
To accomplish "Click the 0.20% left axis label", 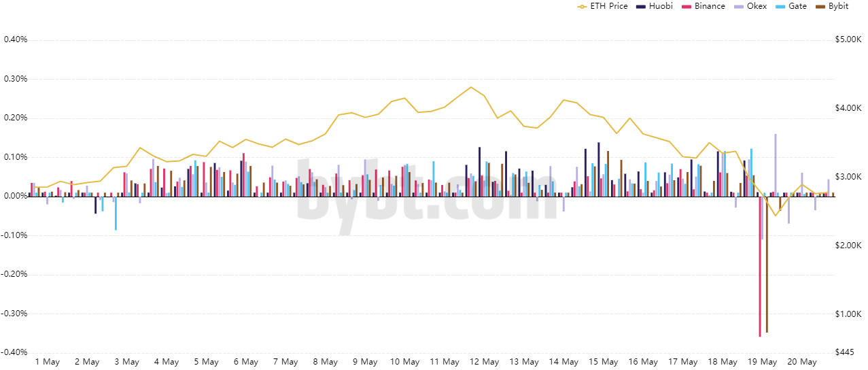I will (16, 118).
